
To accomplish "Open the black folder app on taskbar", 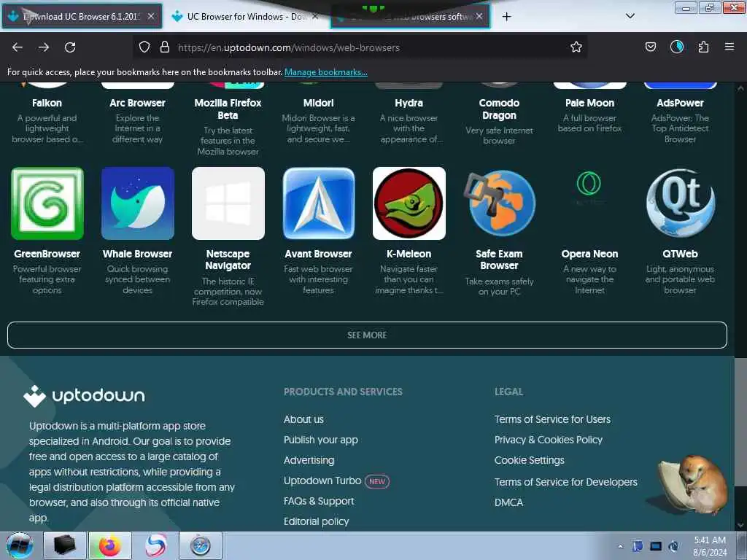I will pyautogui.click(x=65, y=545).
